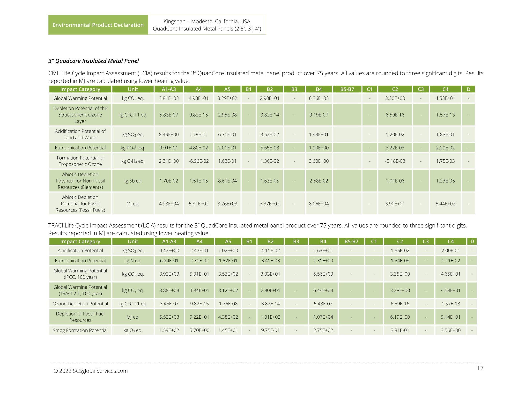The image size is (532, 411).
Task: Click value 3.81E+03 in CML Global Warming row
Action: (169, 98)
